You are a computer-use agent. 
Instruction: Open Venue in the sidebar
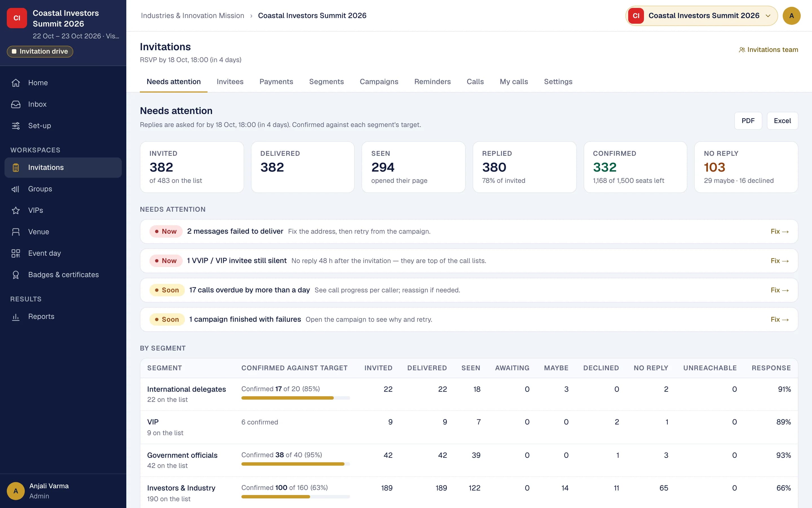pos(63,232)
